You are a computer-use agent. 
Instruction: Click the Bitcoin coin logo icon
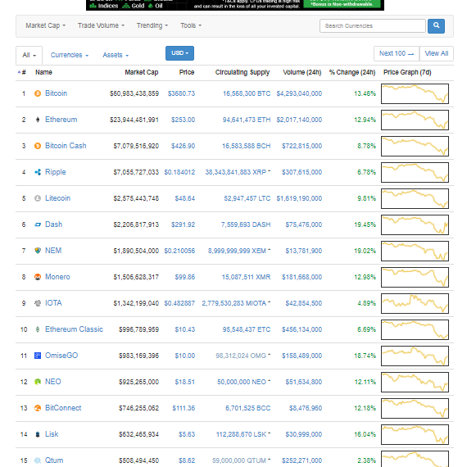(x=38, y=93)
